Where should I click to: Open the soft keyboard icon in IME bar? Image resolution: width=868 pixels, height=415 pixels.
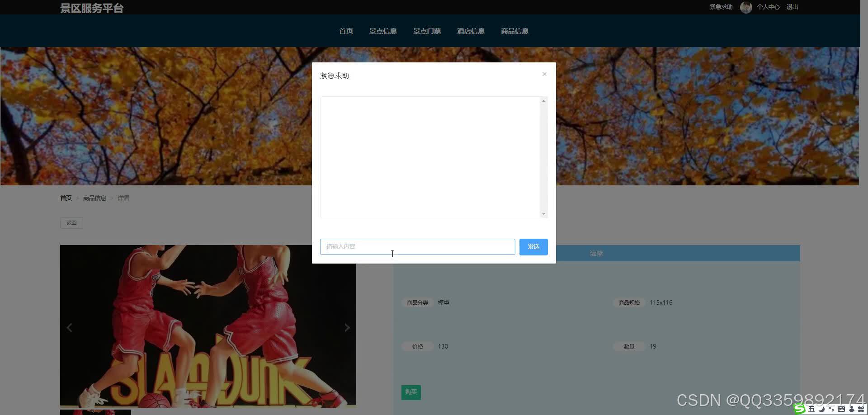coord(841,409)
